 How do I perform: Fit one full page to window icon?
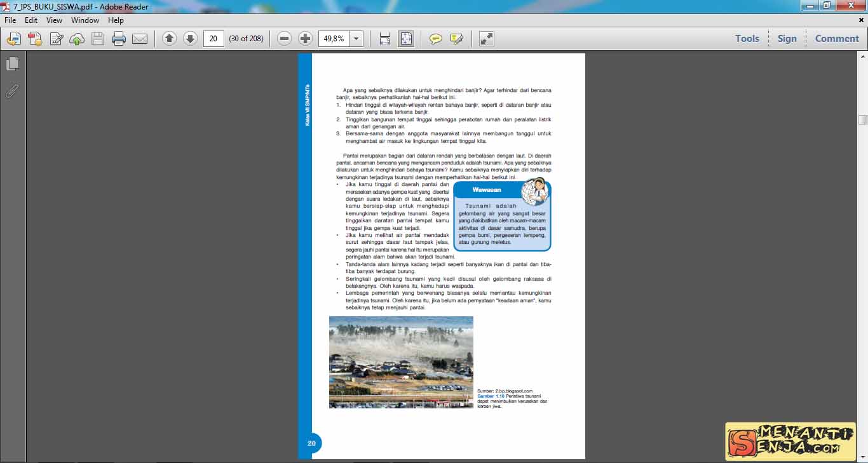pyautogui.click(x=406, y=39)
